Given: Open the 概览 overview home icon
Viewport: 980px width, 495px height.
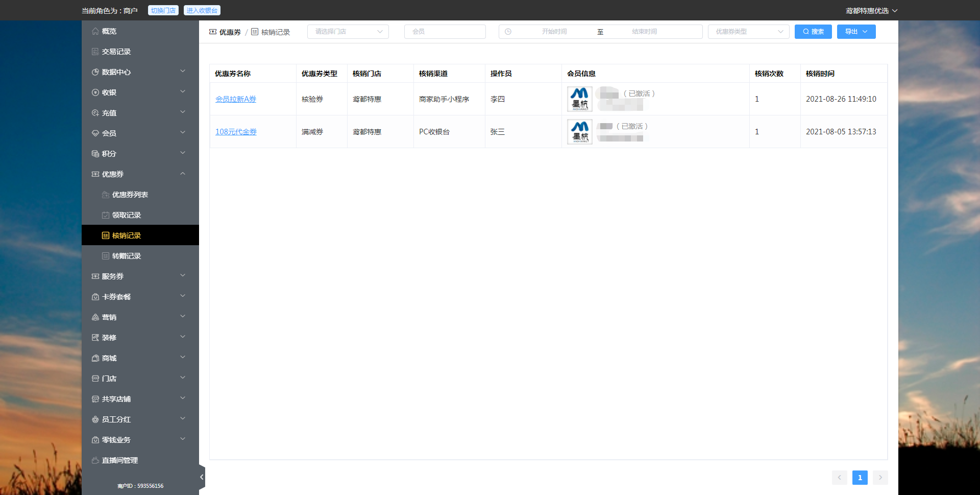Looking at the screenshot, I should pyautogui.click(x=95, y=31).
